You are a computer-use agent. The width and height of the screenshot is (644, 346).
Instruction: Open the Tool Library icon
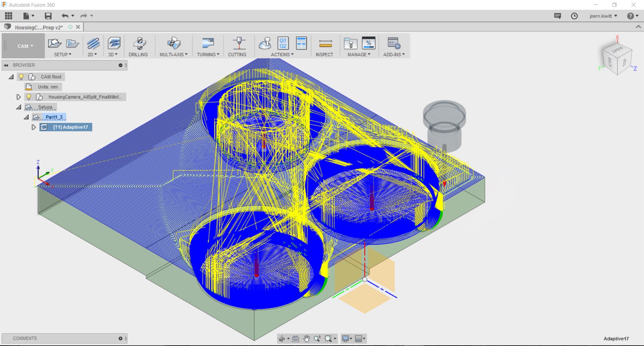351,43
